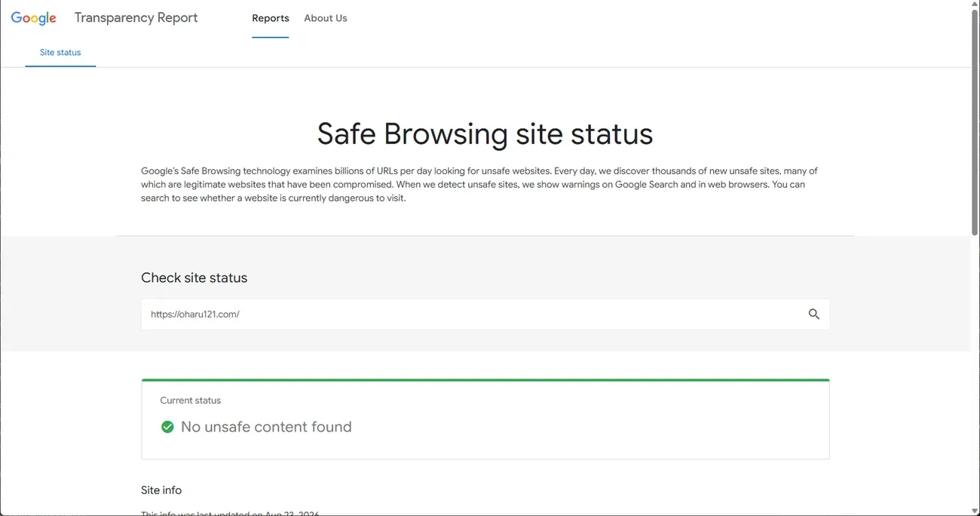Click the 'Site info' heading

coord(161,490)
